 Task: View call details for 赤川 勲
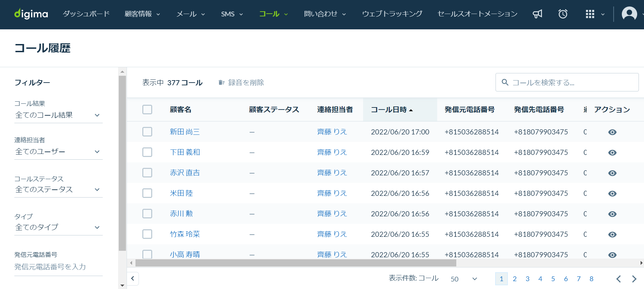[613, 214]
